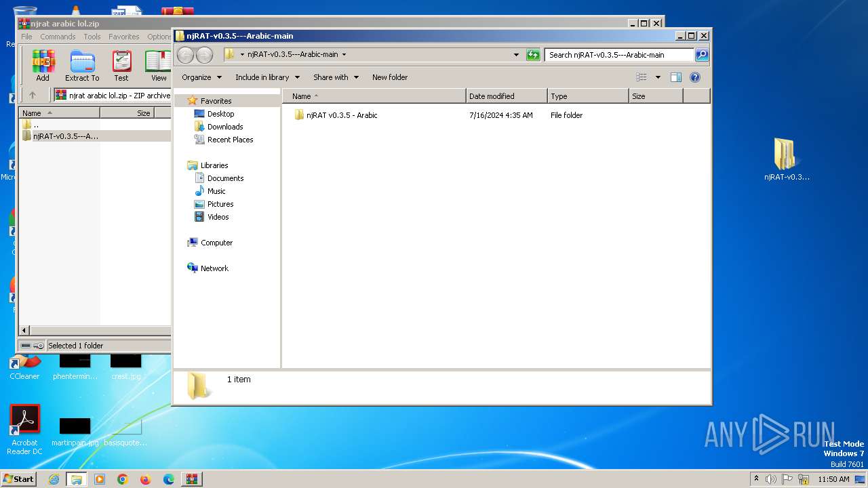Open the Tools menu in WinRAR
This screenshot has height=488, width=868.
[x=92, y=37]
